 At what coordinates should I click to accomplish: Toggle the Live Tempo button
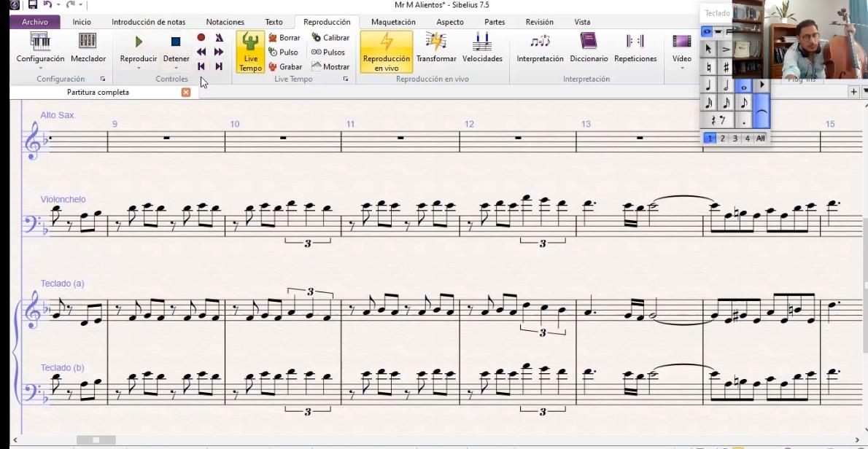[x=250, y=52]
